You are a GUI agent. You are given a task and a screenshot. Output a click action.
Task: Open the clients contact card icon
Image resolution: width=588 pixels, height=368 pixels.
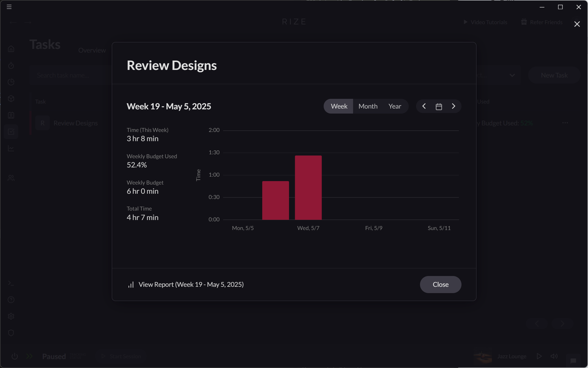point(11,115)
